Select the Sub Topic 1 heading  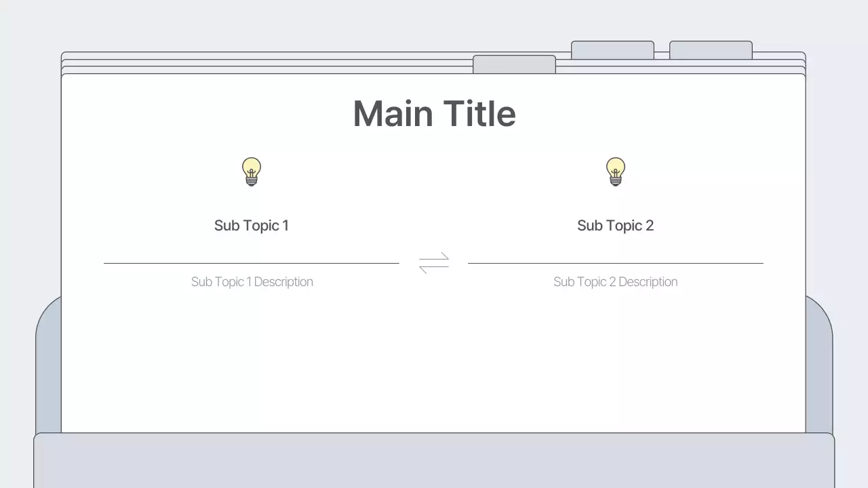point(252,226)
